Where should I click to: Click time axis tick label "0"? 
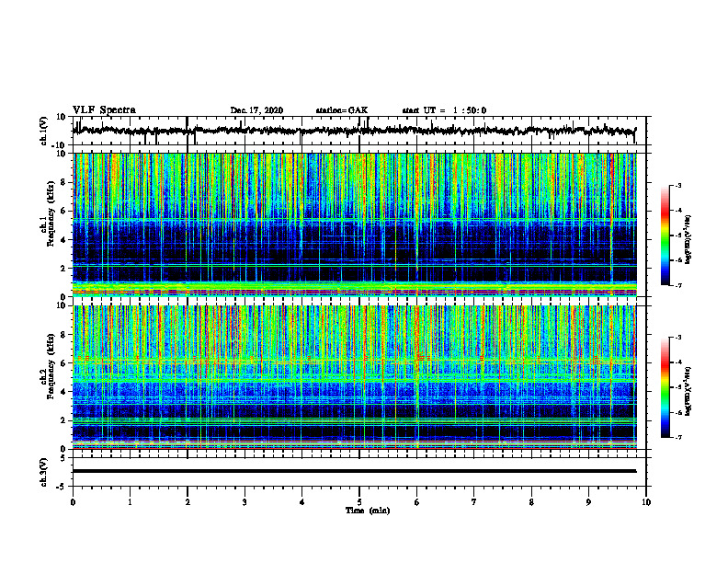pyautogui.click(x=73, y=502)
